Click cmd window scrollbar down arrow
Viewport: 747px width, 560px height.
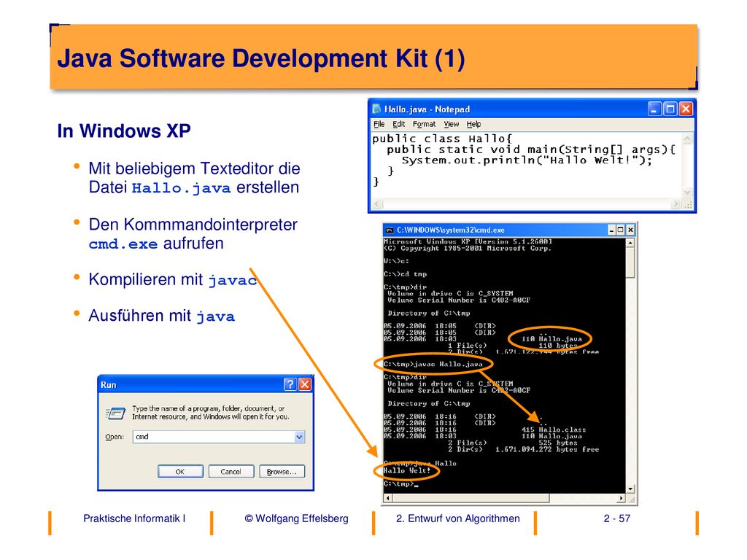click(x=630, y=489)
